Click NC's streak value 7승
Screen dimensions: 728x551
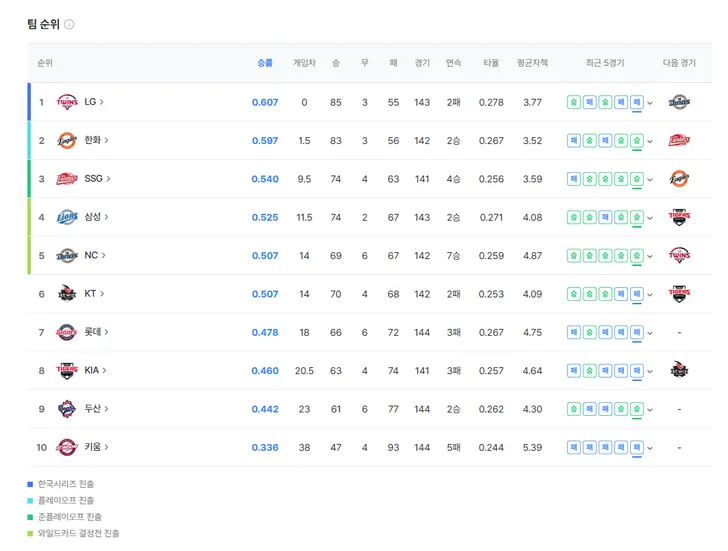pos(453,256)
